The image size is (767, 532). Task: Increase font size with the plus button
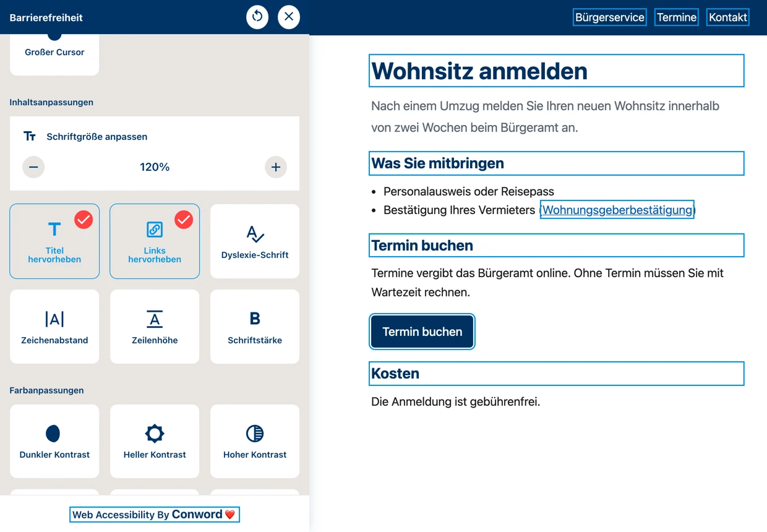pos(276,167)
